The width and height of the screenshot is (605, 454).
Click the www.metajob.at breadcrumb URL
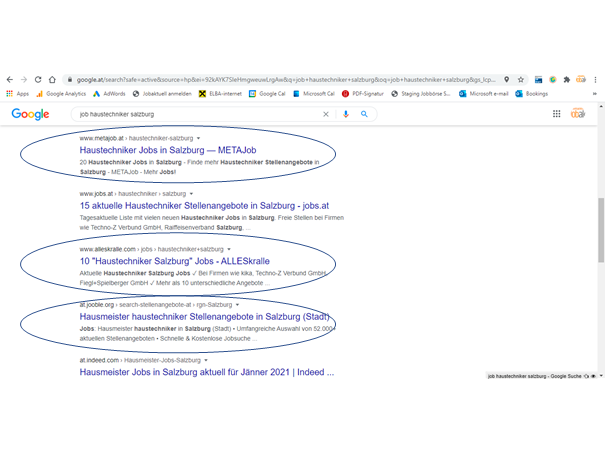(x=136, y=138)
